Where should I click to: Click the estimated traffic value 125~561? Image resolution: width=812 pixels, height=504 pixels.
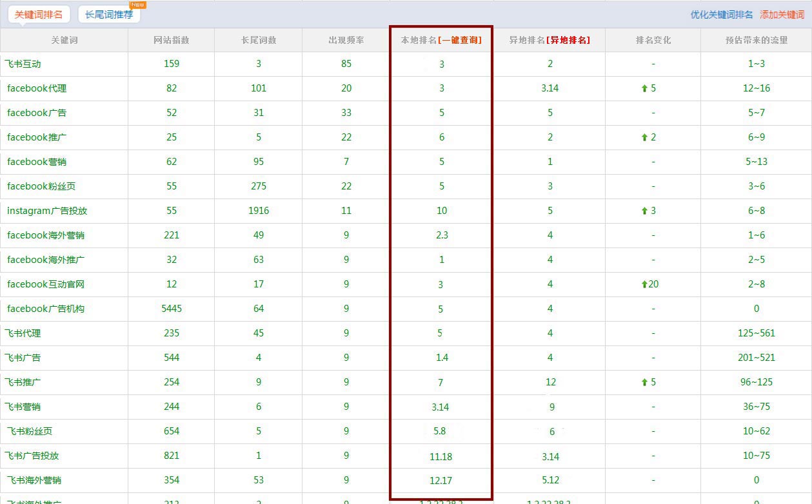point(757,333)
